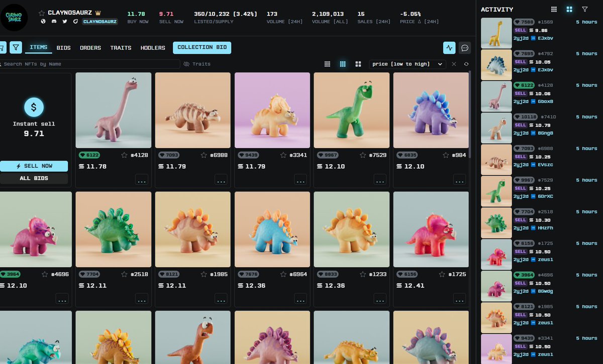Open the chat bubble icon
The width and height of the screenshot is (603, 364).
tap(465, 48)
